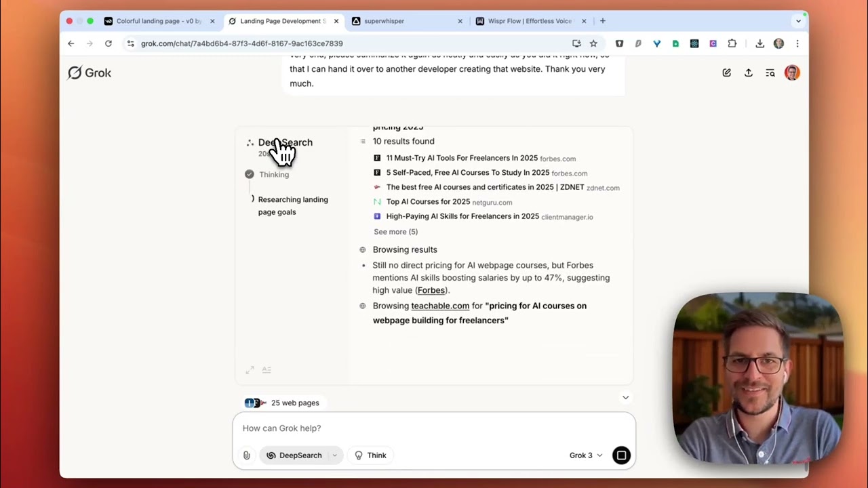Select Landing Page Development tab
868x488 pixels.
coord(283,21)
